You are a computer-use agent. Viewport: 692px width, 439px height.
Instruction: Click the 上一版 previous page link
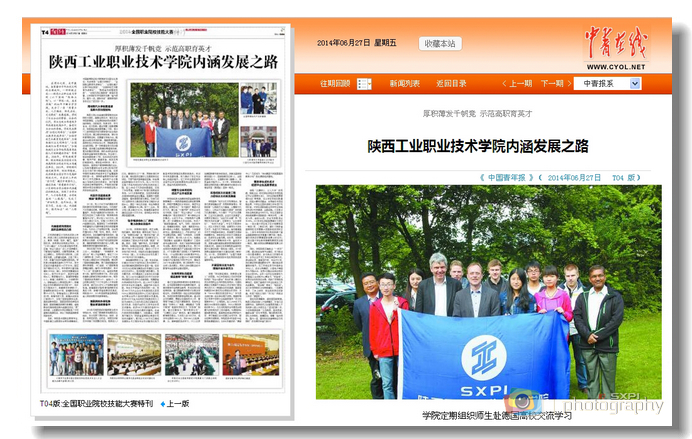point(178,404)
